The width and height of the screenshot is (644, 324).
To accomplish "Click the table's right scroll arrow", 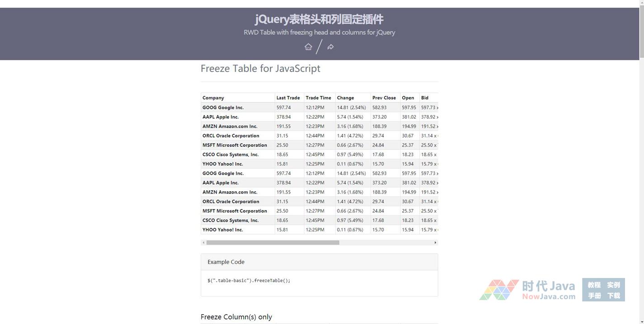I will point(435,243).
